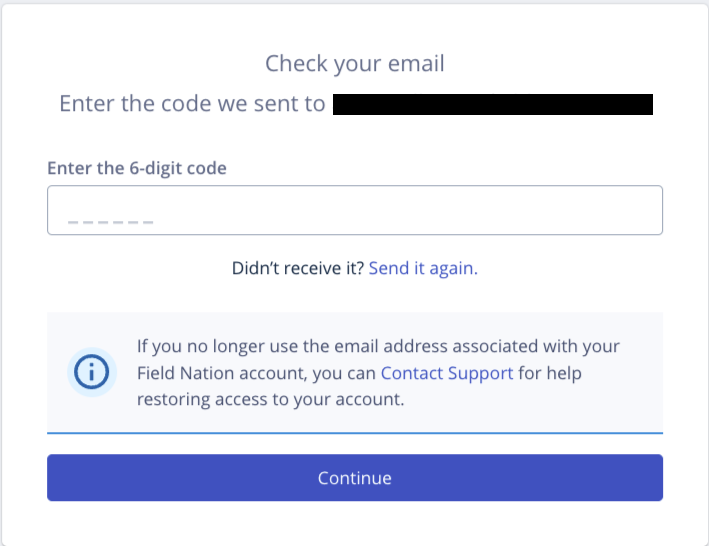
Task: Click the blue info circle icon
Action: tap(92, 372)
